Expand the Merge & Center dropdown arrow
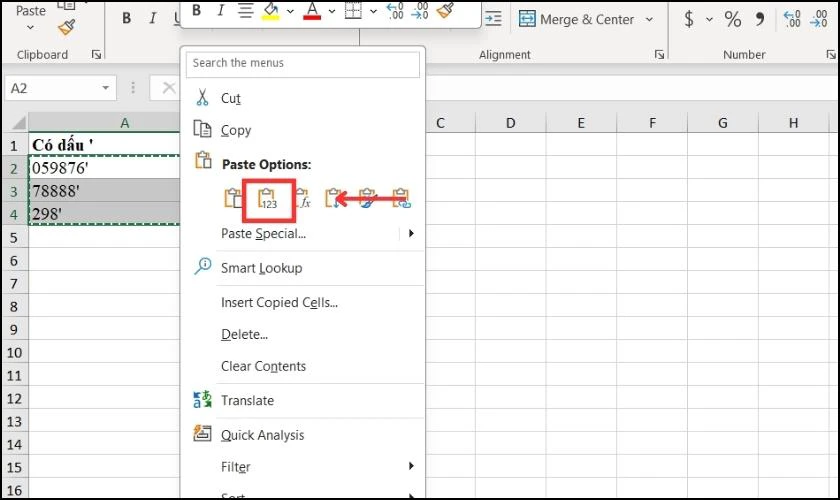 pos(649,19)
